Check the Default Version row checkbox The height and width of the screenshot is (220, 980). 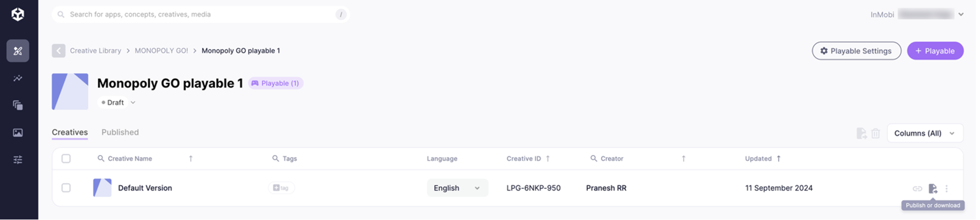66,188
